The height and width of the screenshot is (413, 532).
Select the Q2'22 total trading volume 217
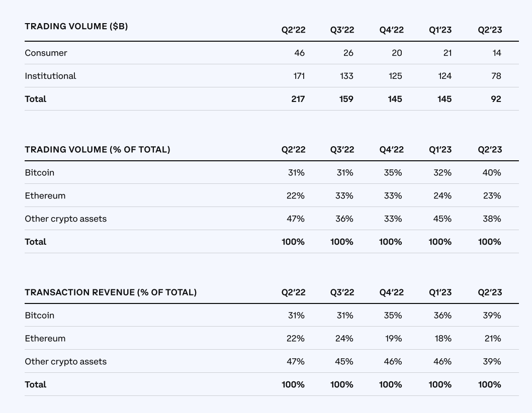pos(298,99)
